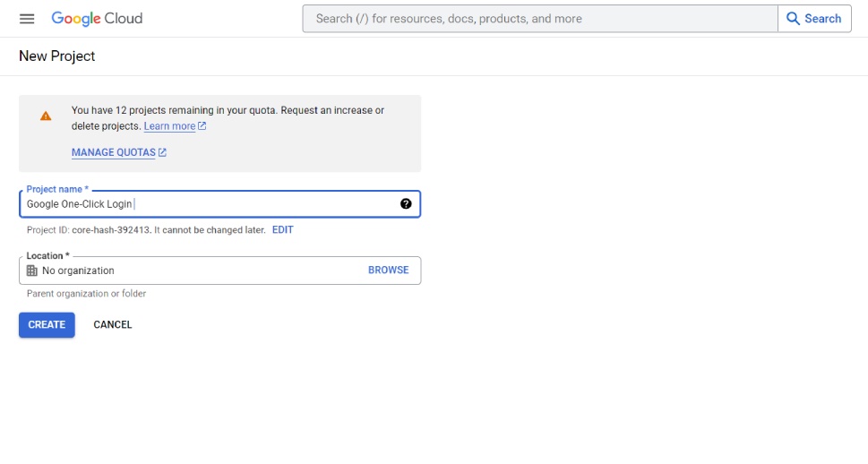Click external link icon beside Manage Quotas
The height and width of the screenshot is (464, 868).
coord(162,152)
